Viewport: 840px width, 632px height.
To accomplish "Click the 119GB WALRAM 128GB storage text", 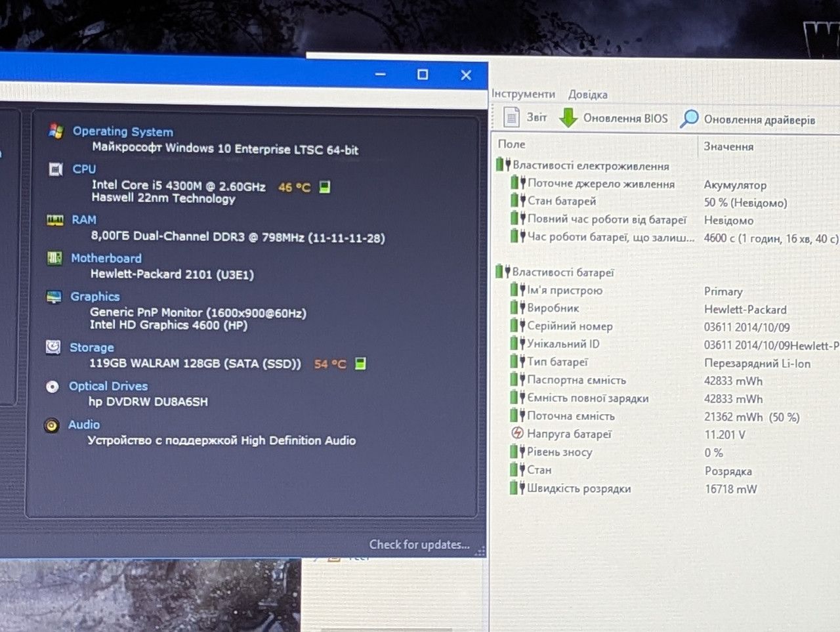I will coord(195,363).
